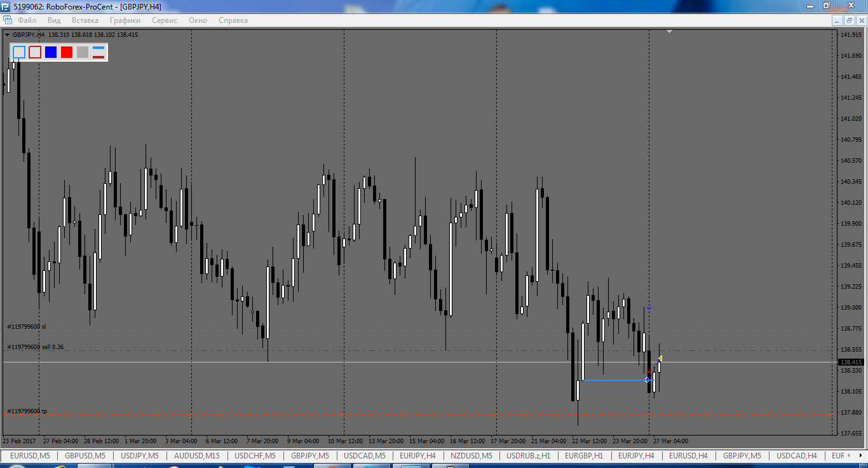Screen dimensions: 868x468
Task: Switch to the EURUSD,H4 chart tab
Action: (x=688, y=455)
